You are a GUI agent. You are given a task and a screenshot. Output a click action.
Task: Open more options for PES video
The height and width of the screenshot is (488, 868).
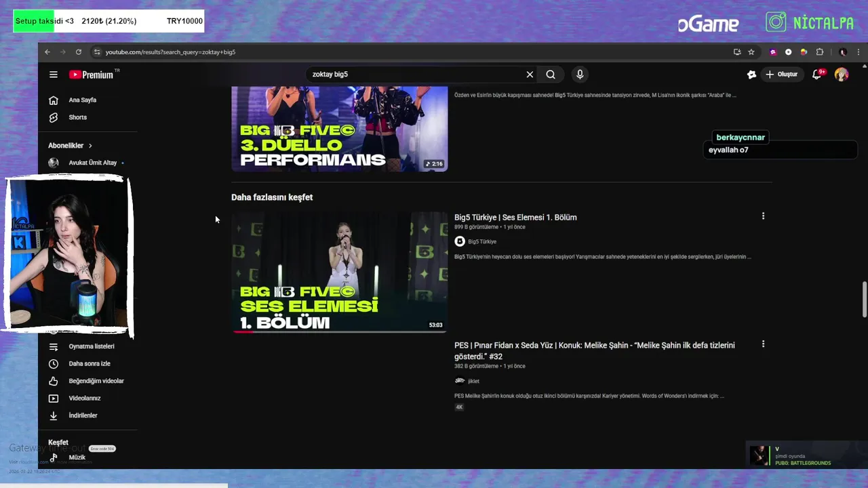pos(763,344)
